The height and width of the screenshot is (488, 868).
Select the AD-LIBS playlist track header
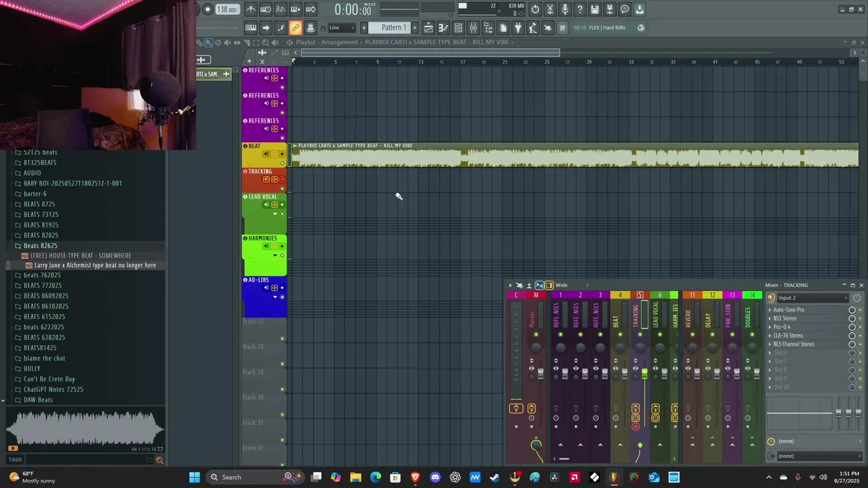click(x=264, y=296)
